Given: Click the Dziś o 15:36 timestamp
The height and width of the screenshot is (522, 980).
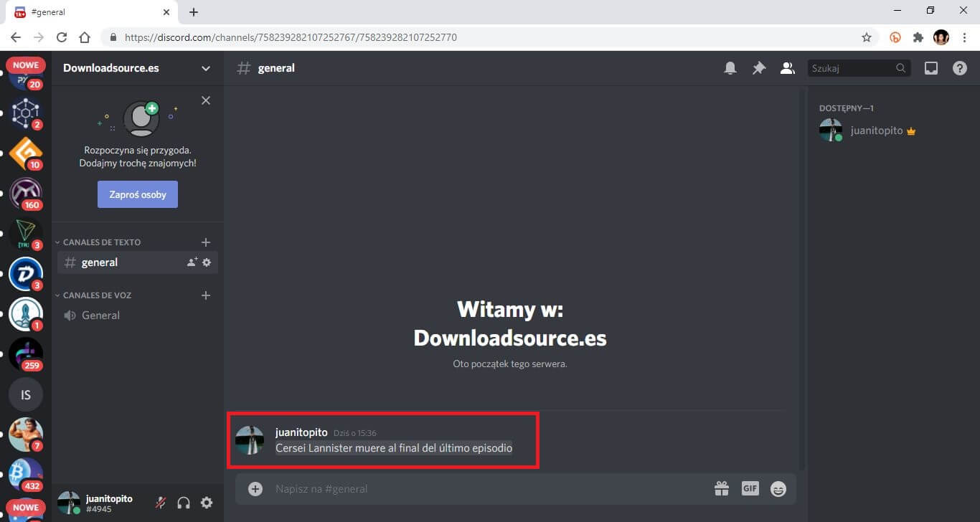Looking at the screenshot, I should (355, 433).
